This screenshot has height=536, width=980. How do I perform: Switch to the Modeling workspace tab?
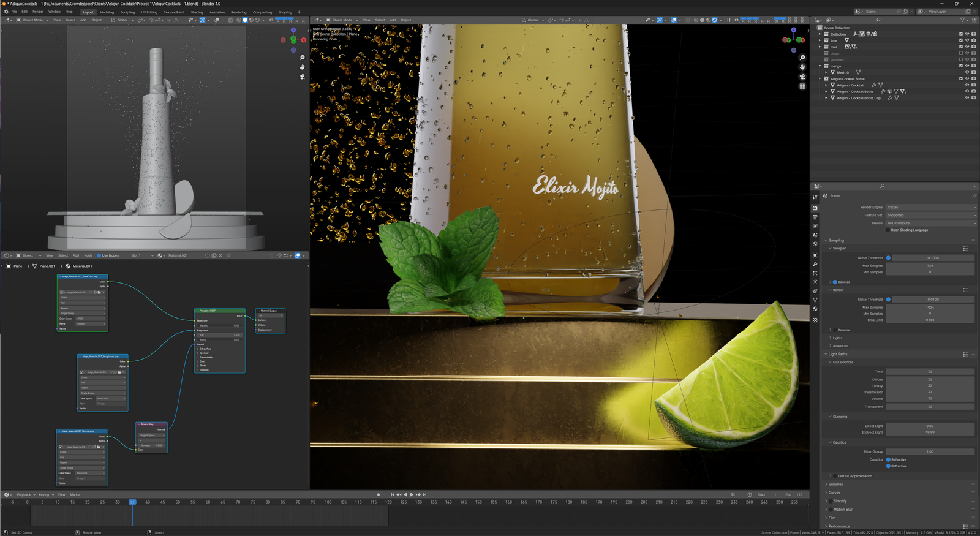click(x=107, y=12)
